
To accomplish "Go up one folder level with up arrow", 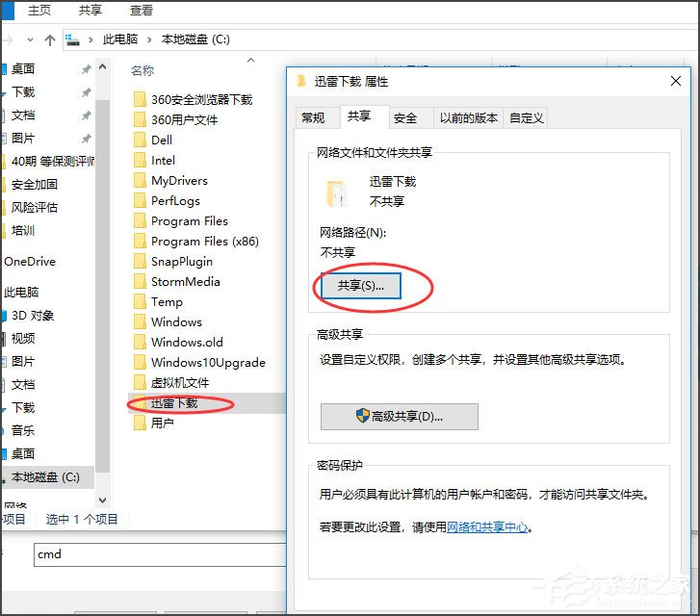I will coord(50,40).
